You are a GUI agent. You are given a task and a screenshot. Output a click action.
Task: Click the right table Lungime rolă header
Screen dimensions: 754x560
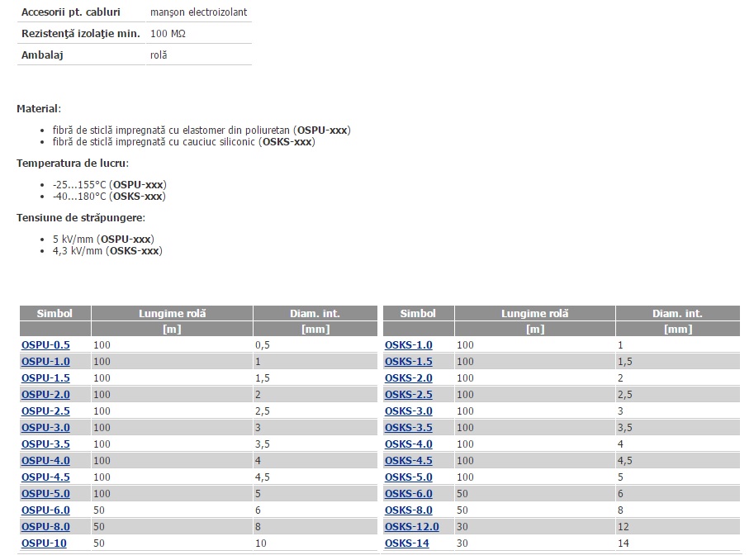[x=534, y=314]
